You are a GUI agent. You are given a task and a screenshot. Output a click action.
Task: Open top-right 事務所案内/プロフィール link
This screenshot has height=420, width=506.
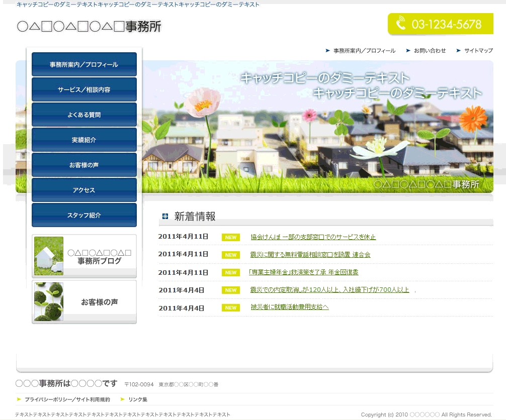coord(364,51)
